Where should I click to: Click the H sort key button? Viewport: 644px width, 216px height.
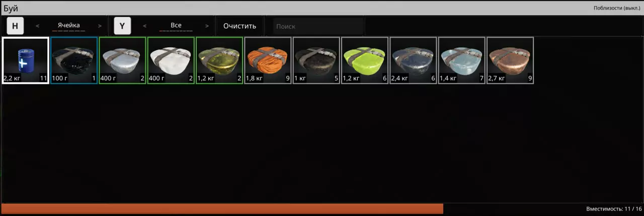tap(15, 26)
